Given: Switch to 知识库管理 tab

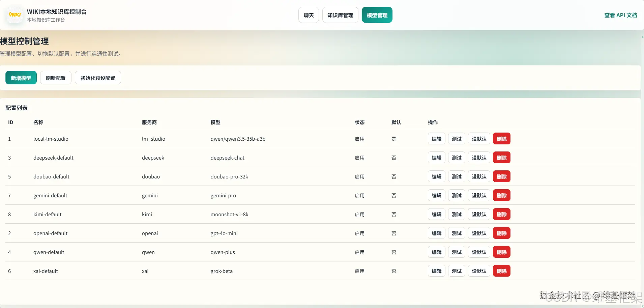Looking at the screenshot, I should tap(340, 15).
